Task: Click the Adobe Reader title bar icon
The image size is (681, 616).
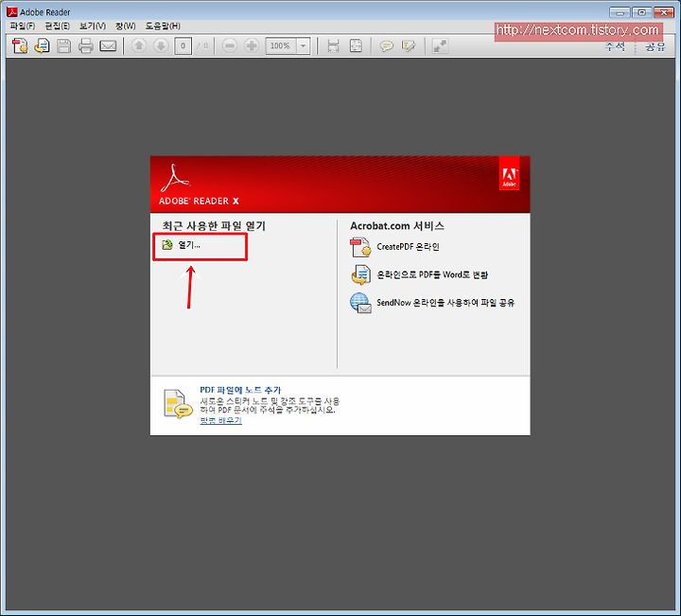Action: pyautogui.click(x=11, y=12)
